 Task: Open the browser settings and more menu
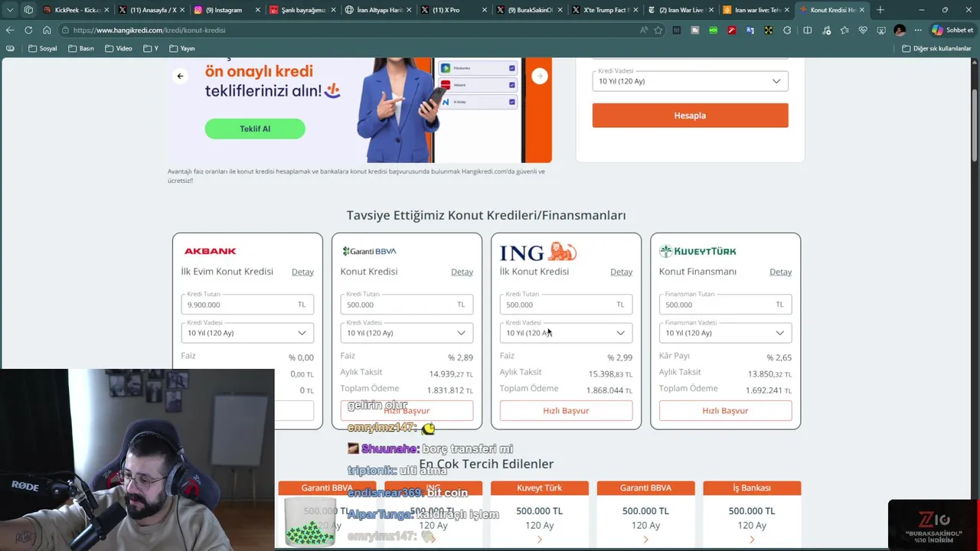[918, 30]
